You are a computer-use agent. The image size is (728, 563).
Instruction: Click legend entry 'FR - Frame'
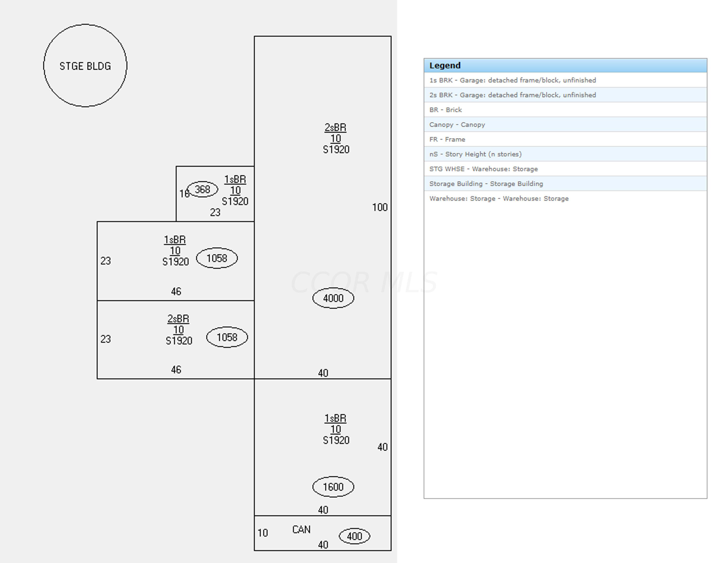(565, 139)
